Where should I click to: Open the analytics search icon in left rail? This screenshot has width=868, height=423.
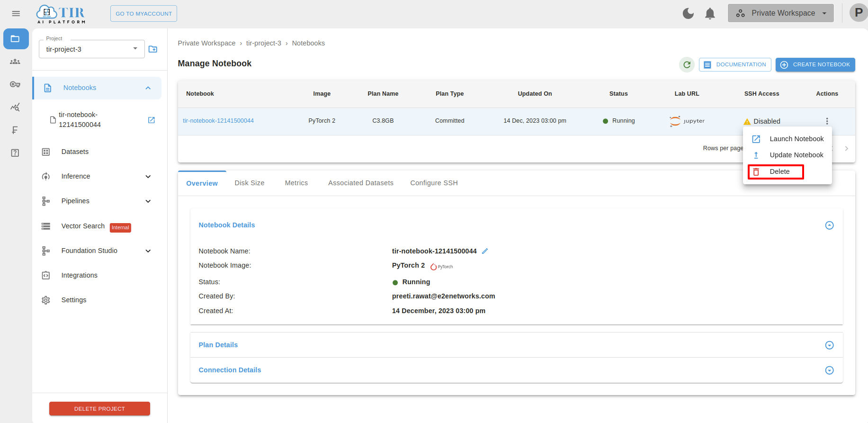tap(15, 107)
